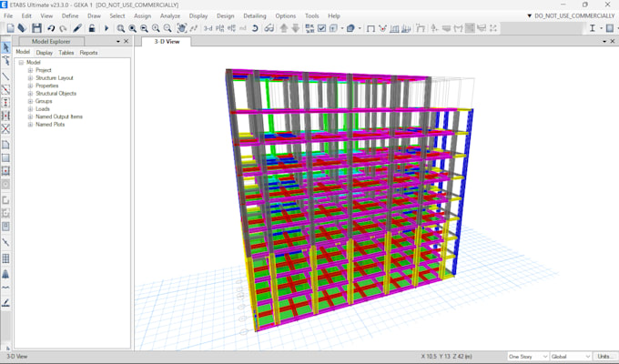Image resolution: width=619 pixels, height=364 pixels.
Task: Close the Model Explorer panel
Action: tap(127, 41)
